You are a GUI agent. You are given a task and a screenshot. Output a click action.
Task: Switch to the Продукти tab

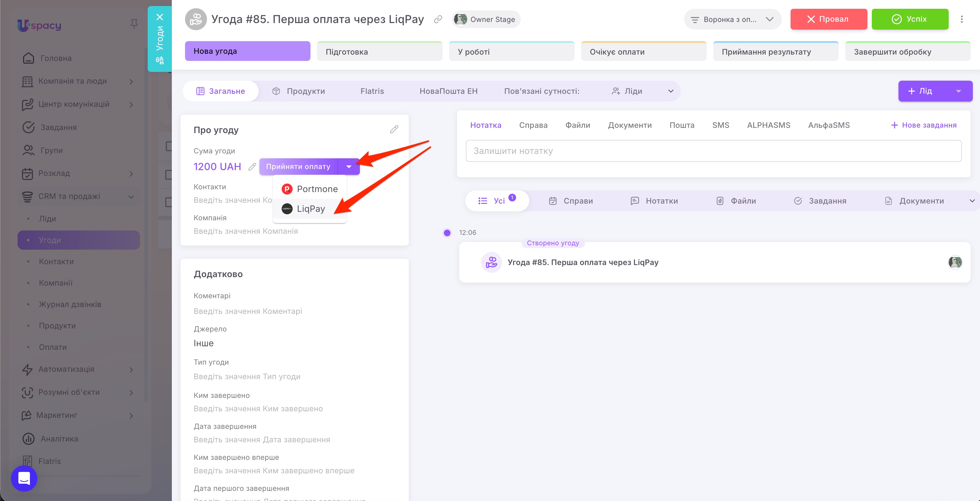pos(299,91)
